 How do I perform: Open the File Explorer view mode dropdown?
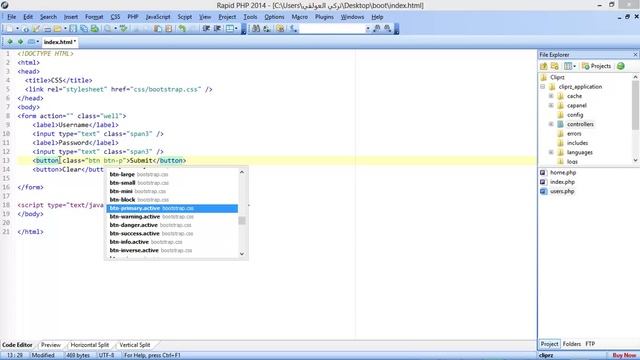(x=574, y=66)
